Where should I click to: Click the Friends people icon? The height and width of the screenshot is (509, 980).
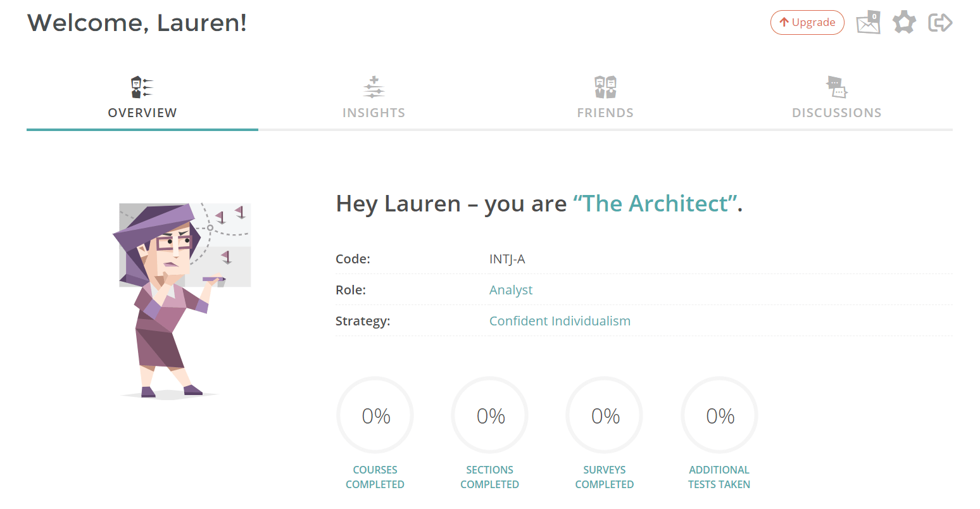(605, 87)
